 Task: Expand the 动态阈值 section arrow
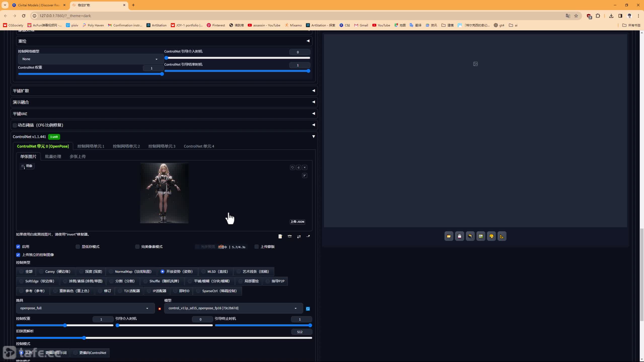click(313, 125)
